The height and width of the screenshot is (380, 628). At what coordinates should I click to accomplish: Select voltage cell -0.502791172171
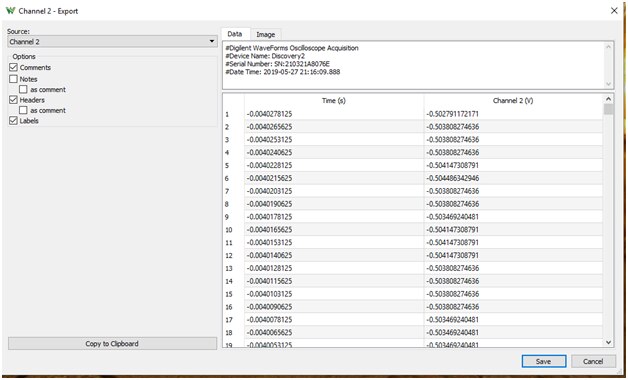pos(513,114)
